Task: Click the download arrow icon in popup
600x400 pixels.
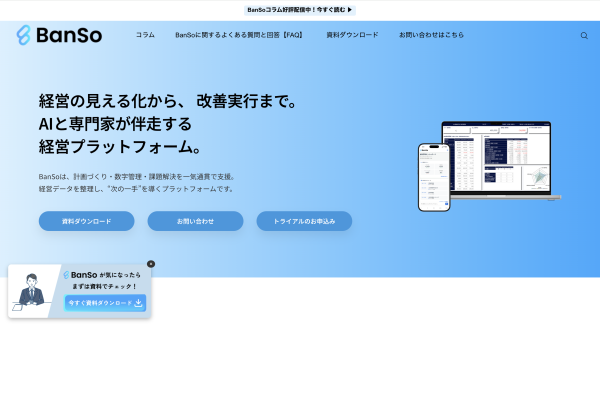Action: click(139, 302)
